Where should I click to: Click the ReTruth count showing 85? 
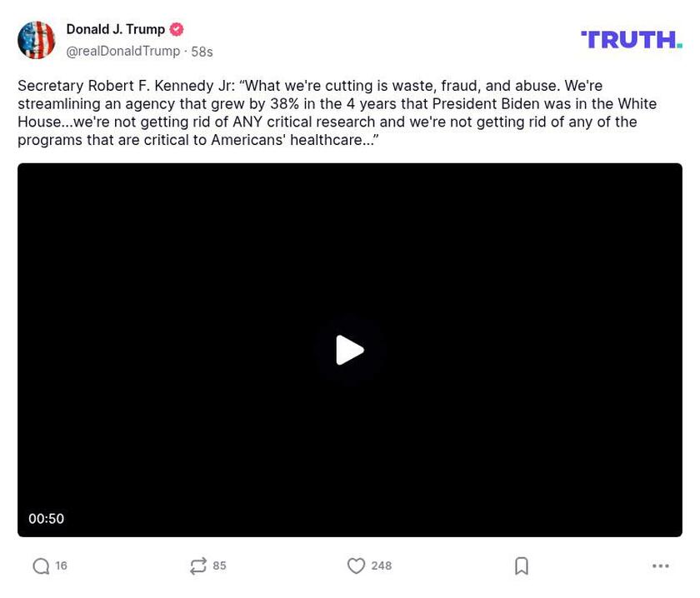219,565
